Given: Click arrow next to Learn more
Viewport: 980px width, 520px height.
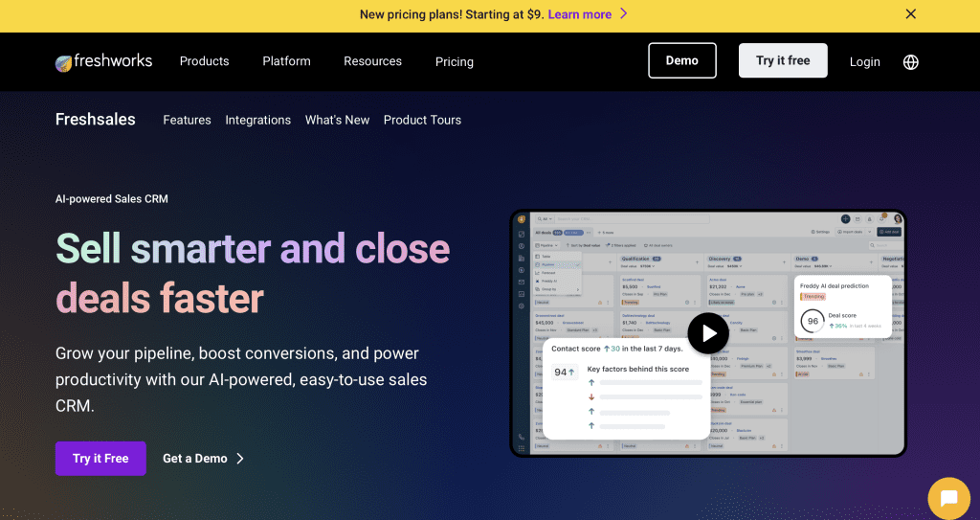Looking at the screenshot, I should [623, 13].
